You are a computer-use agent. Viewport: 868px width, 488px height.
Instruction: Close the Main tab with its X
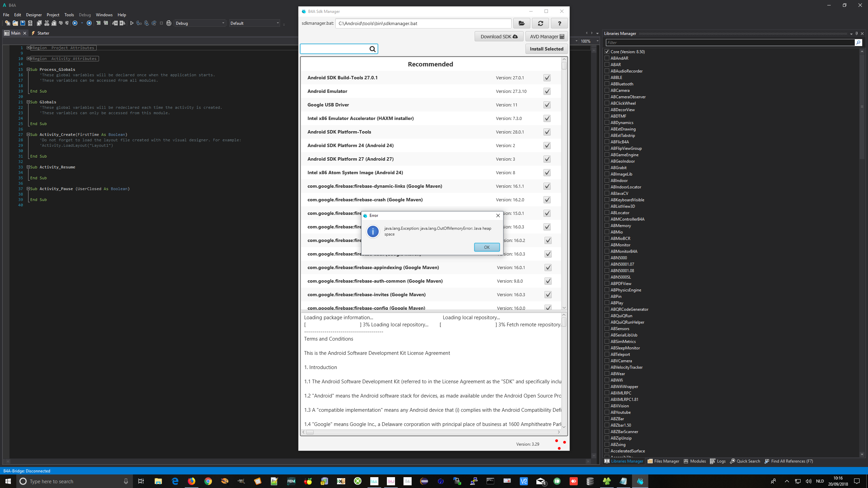pos(25,33)
